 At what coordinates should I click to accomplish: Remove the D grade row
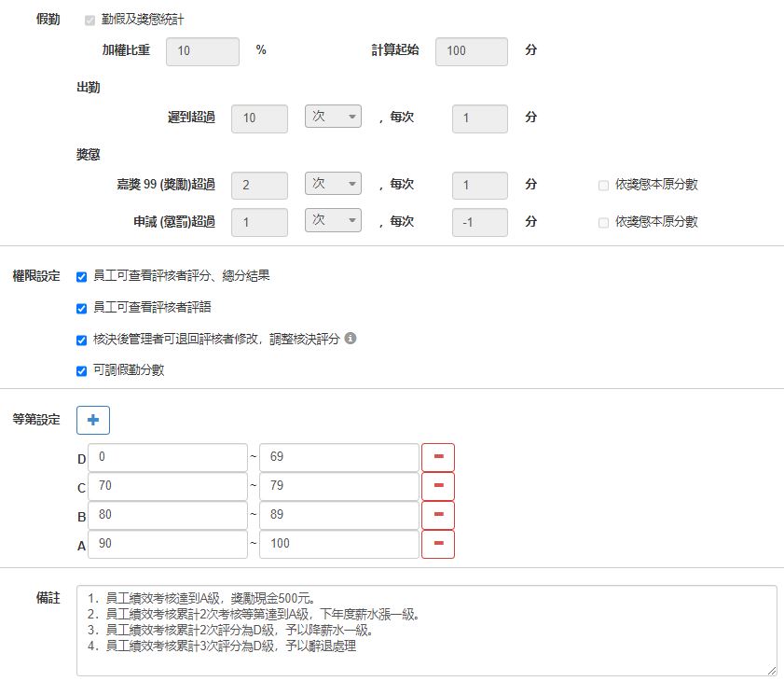coord(438,457)
